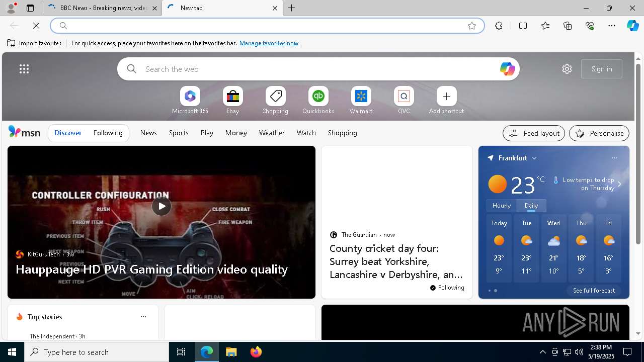Image resolution: width=644 pixels, height=362 pixels.
Task: Open the Shopping shortcut tile
Action: coord(276,101)
